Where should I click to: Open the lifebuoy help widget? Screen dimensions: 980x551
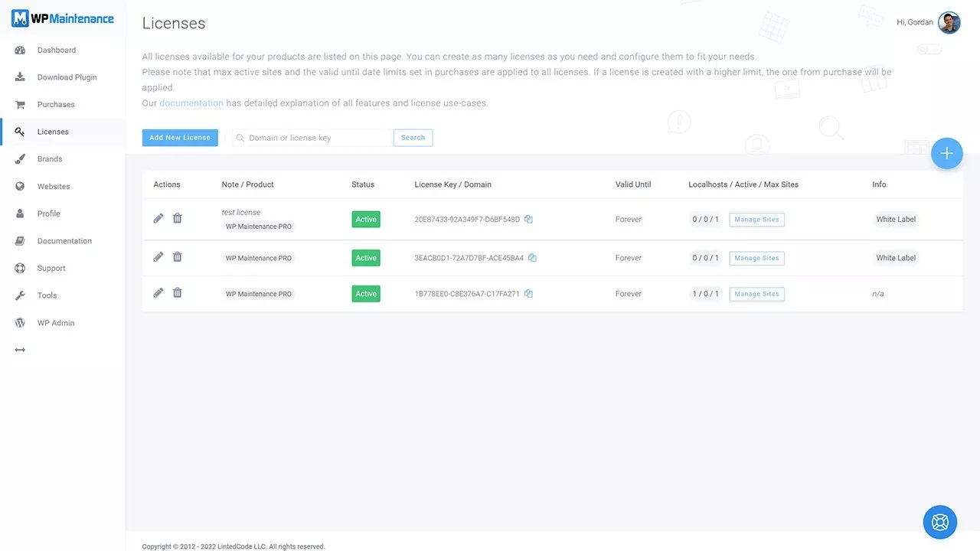939,523
